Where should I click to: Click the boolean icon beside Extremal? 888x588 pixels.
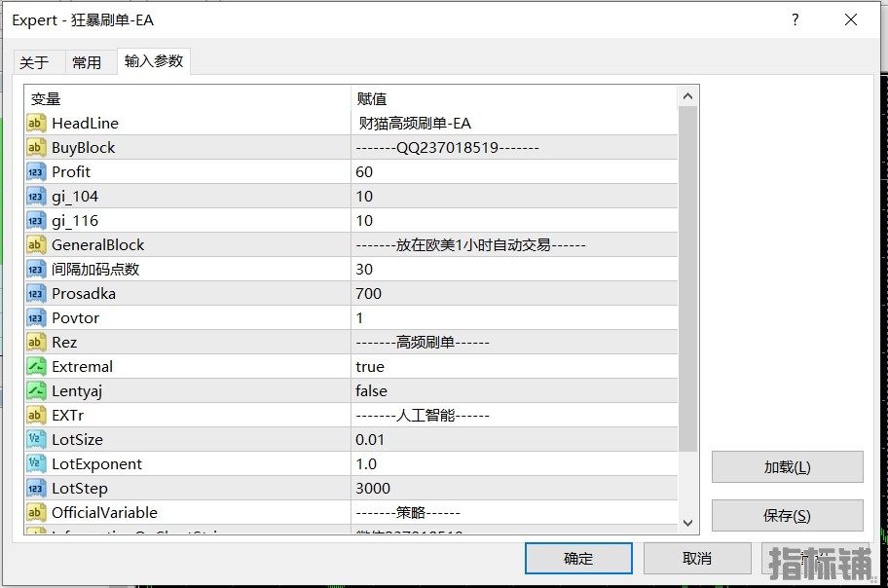pos(36,366)
